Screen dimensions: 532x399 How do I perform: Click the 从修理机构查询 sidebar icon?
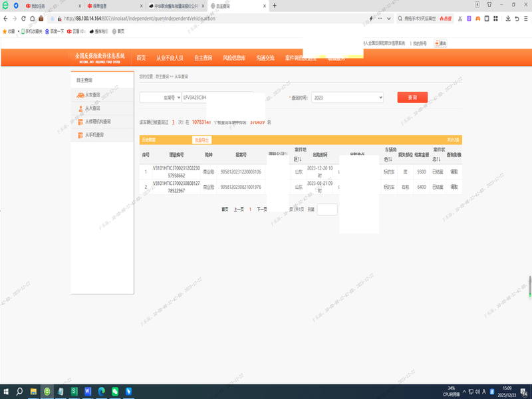pos(80,122)
